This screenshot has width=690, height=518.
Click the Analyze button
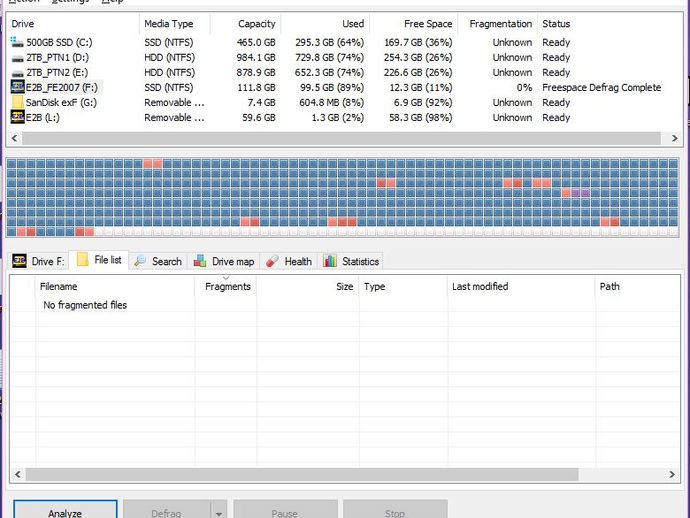click(65, 510)
